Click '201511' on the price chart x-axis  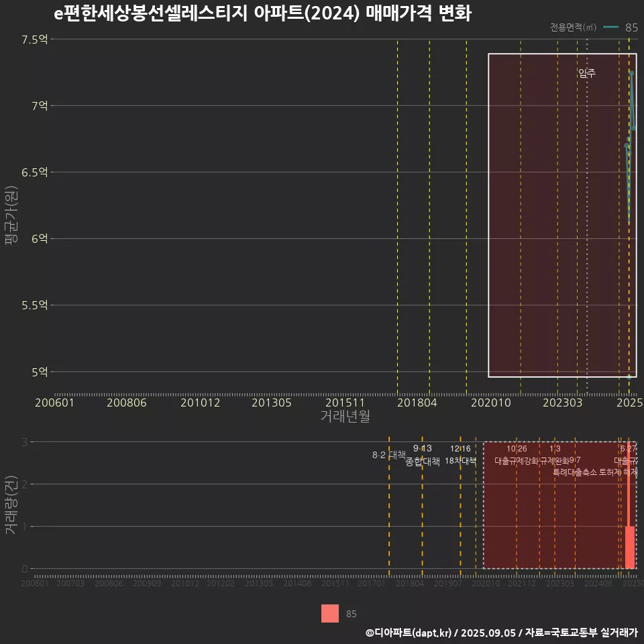click(345, 402)
